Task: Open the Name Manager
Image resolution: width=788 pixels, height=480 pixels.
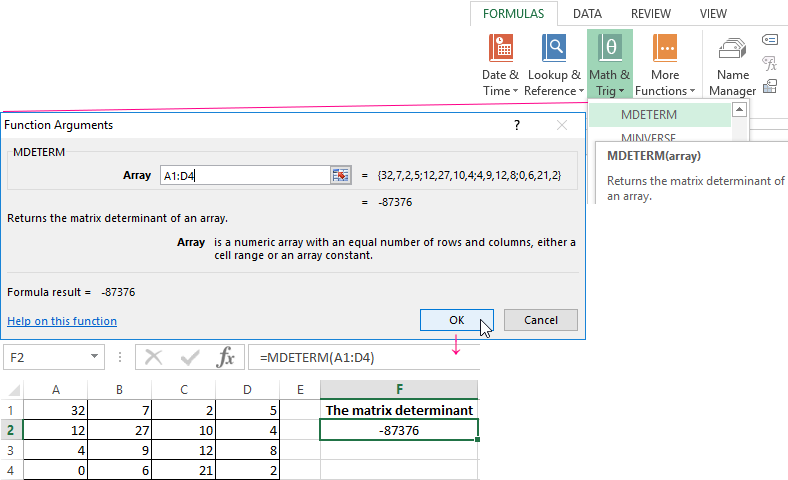Action: click(733, 65)
